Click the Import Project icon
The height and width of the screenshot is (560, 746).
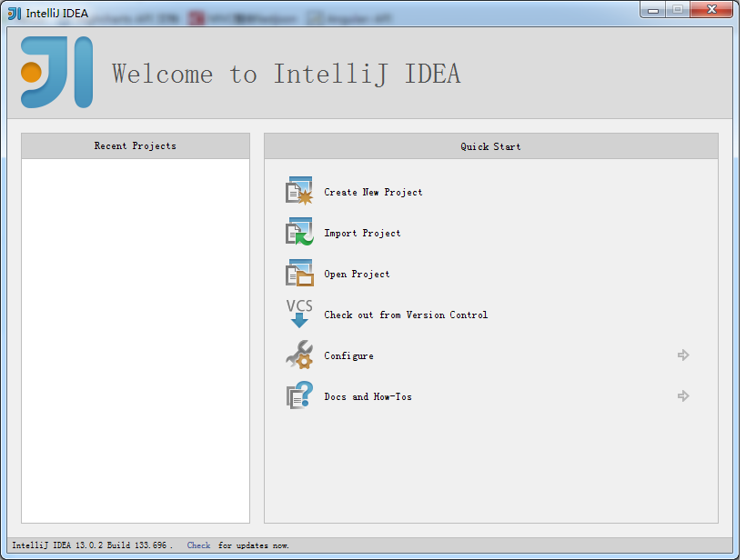[x=299, y=232]
